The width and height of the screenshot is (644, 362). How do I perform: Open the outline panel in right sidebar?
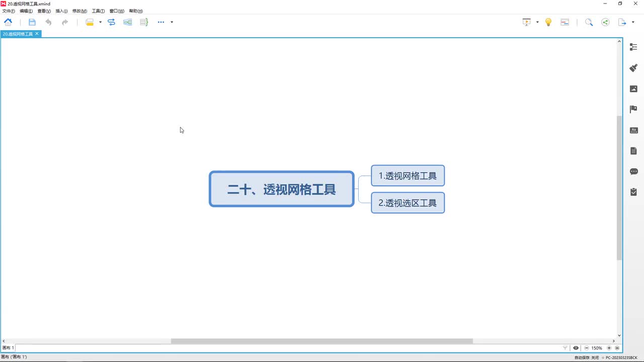tap(633, 47)
